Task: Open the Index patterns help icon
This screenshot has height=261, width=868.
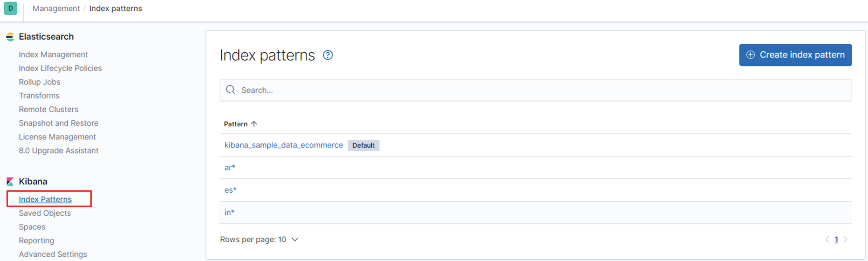Action: coord(327,55)
